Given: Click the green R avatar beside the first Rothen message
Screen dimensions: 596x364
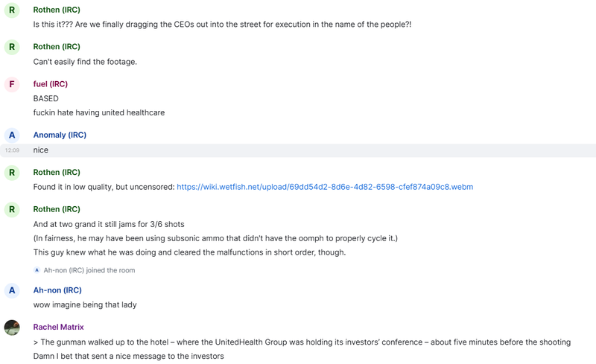Looking at the screenshot, I should (12, 10).
